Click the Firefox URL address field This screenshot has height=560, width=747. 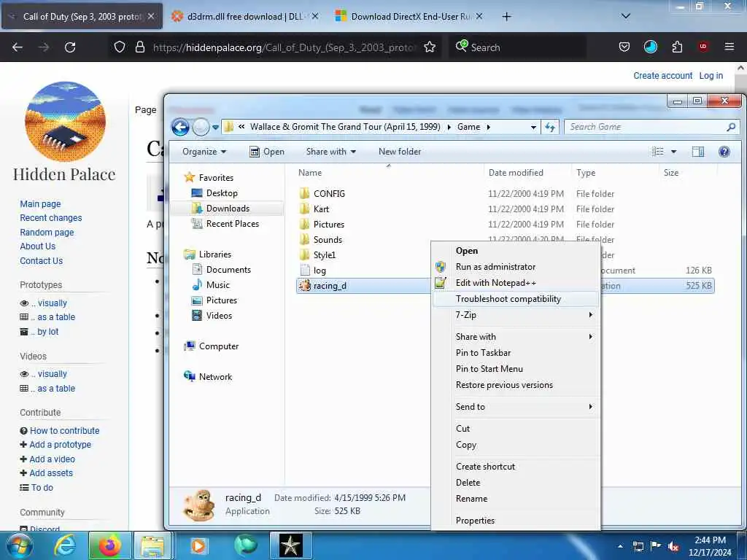(x=285, y=47)
